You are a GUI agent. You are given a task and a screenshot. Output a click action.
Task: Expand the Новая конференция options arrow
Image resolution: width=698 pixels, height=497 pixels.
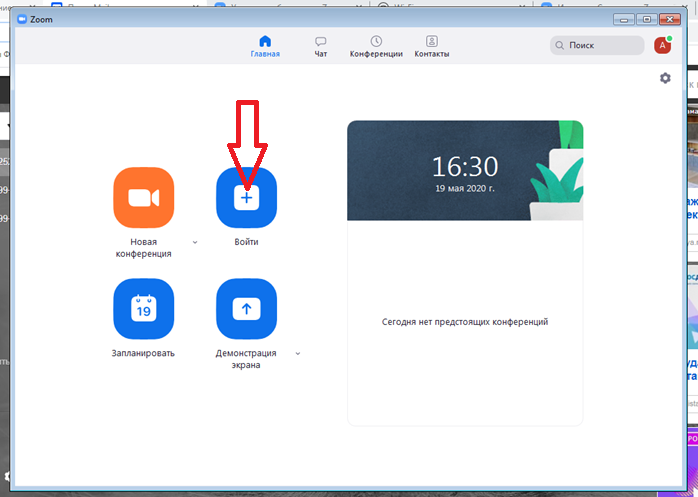pyautogui.click(x=195, y=242)
